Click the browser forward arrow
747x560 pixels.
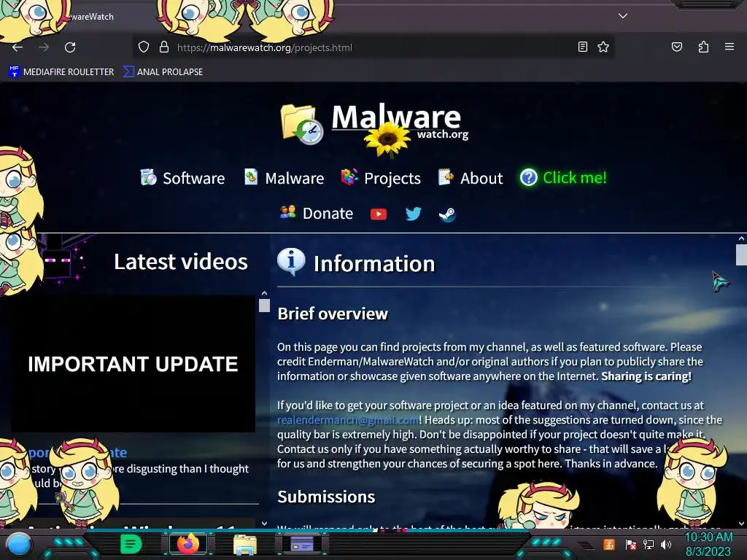click(x=44, y=47)
